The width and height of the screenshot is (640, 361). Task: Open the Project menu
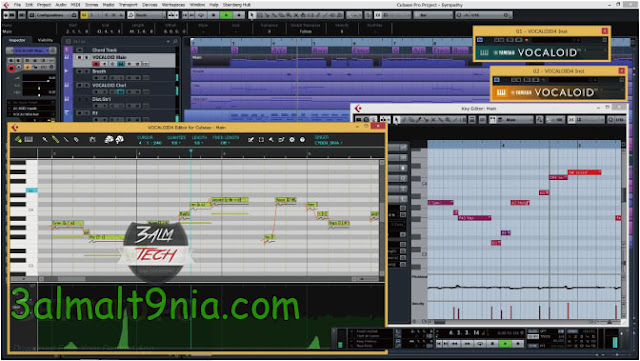[44, 5]
